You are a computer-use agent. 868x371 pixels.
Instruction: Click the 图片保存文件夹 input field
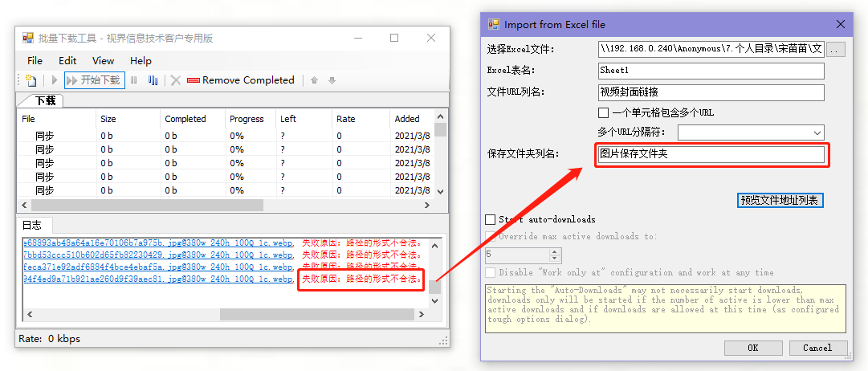[x=711, y=154]
